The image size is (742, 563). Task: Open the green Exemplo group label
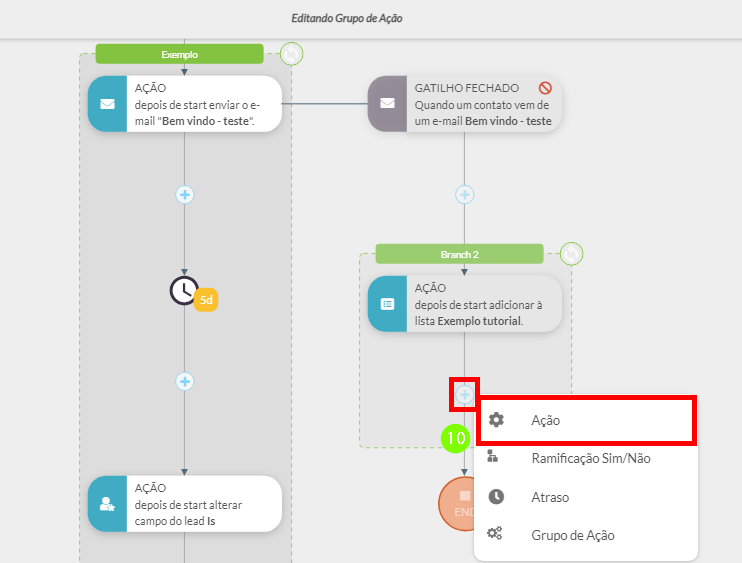point(179,54)
